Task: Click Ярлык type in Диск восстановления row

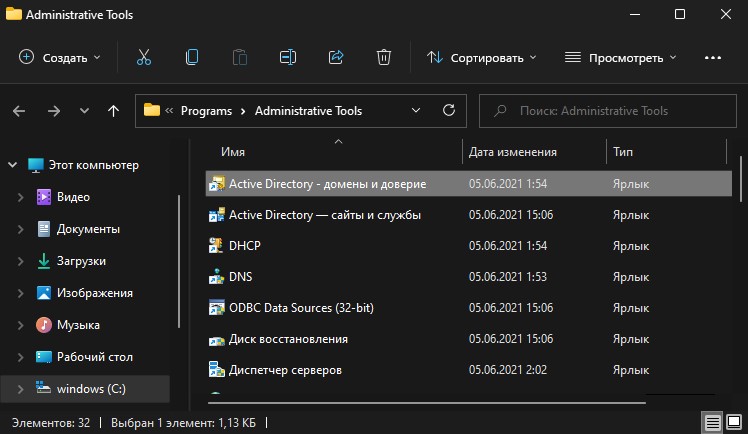Action: pyautogui.click(x=631, y=339)
